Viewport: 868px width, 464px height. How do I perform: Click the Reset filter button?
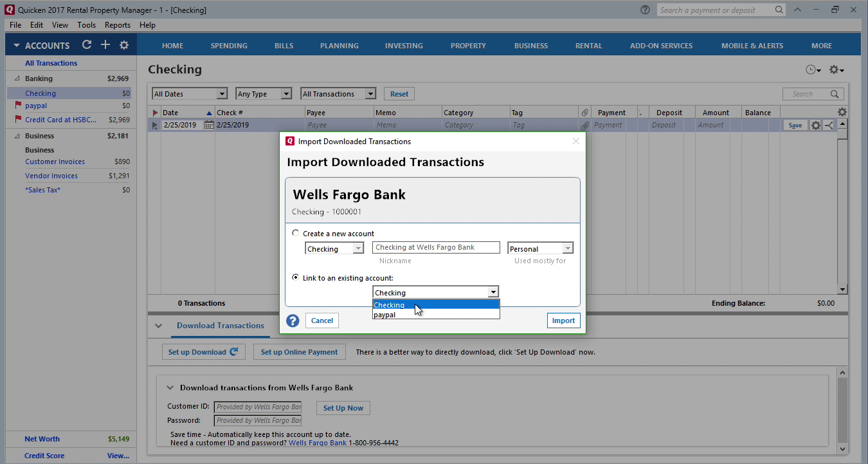[399, 94]
